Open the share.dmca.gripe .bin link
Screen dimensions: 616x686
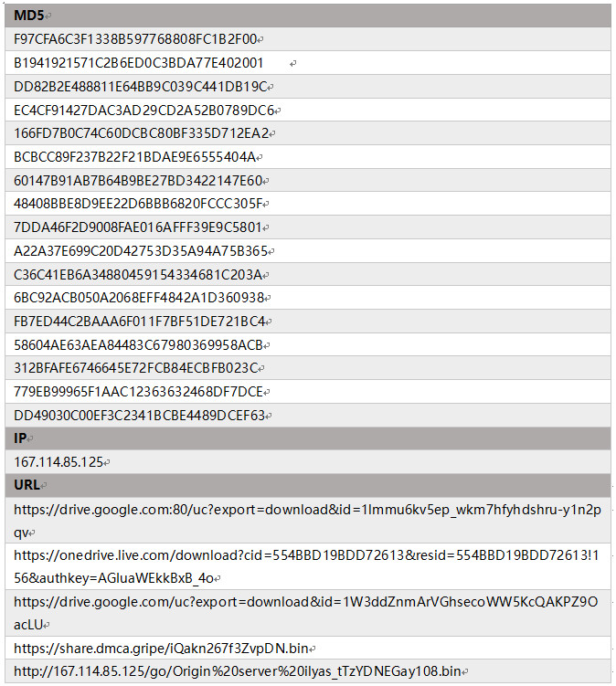(162, 649)
